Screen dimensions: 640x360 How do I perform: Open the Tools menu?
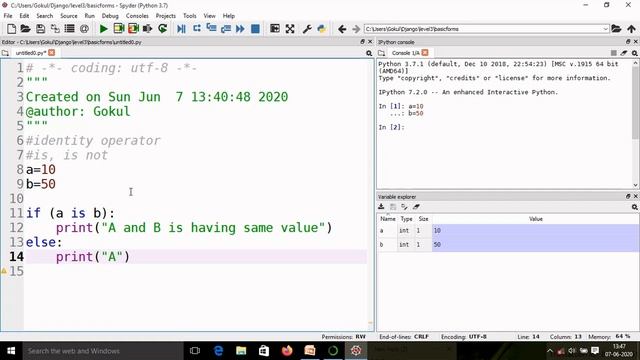(x=189, y=16)
